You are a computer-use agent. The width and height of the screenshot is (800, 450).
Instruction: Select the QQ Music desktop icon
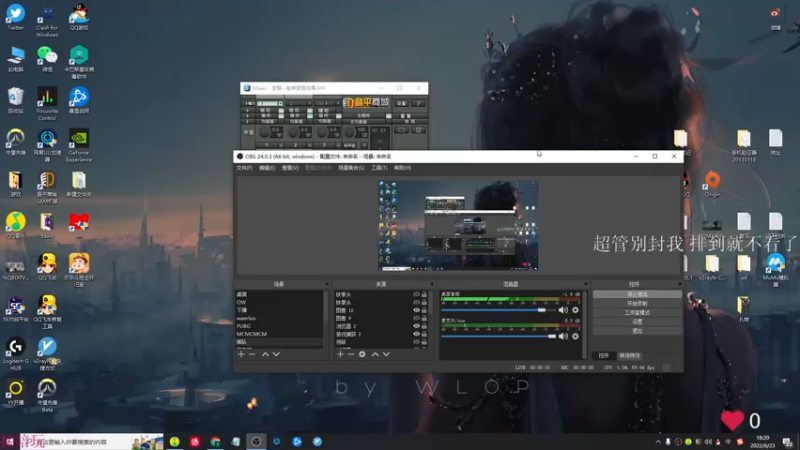(15, 226)
